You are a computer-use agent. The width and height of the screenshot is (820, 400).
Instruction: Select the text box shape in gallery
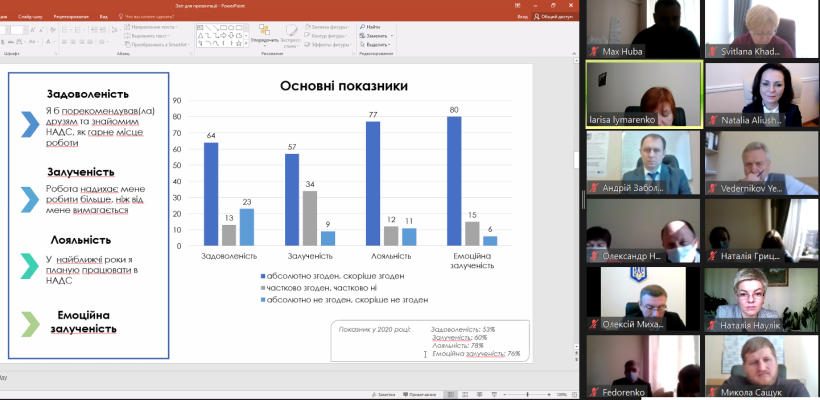pyautogui.click(x=200, y=28)
